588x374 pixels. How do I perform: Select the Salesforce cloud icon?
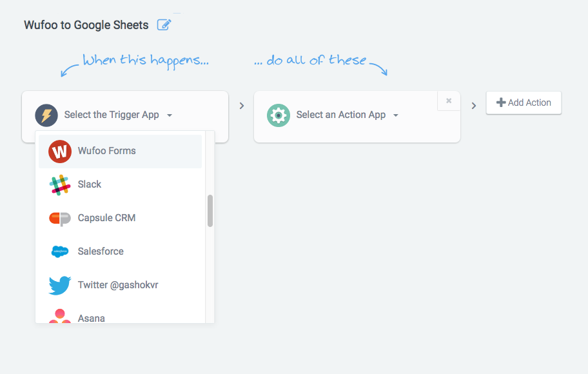pos(60,251)
